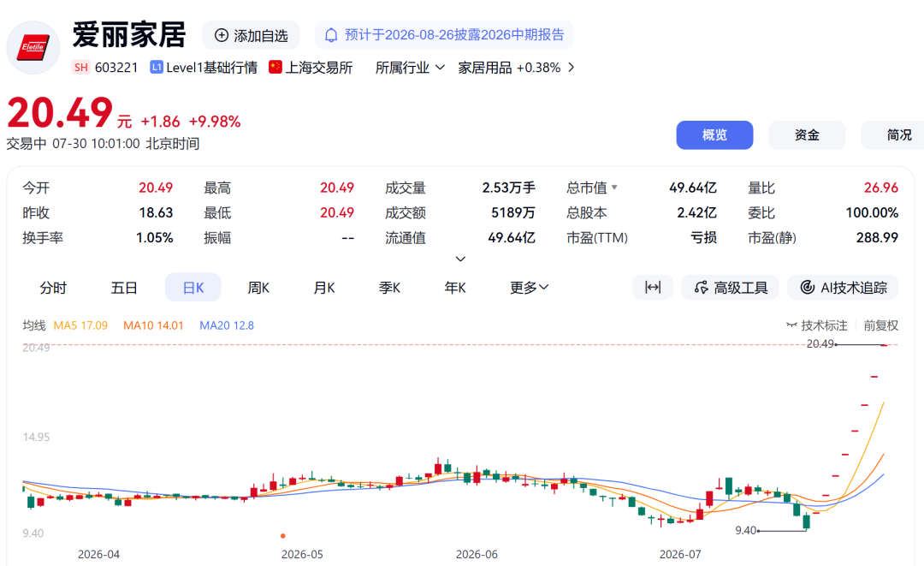Screen dimensions: 924x566
Task: Click arrow next to 家居用品 +0.38%
Action: [x=571, y=67]
